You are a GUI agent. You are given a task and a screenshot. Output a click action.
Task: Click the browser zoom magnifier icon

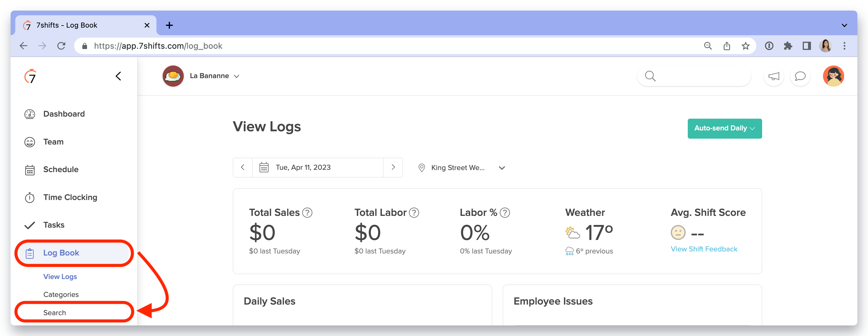(708, 46)
